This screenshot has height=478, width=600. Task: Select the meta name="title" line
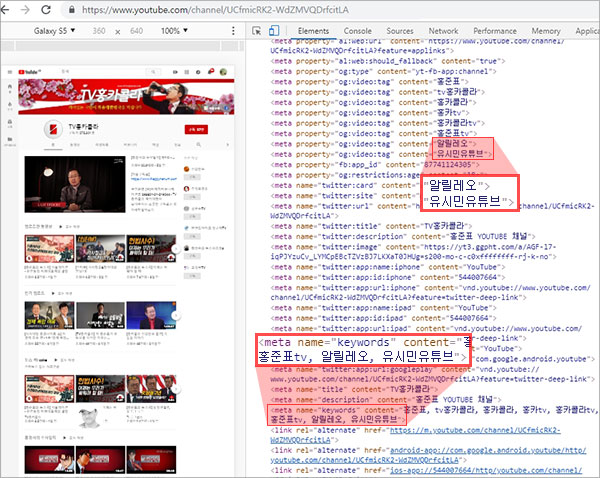[x=354, y=390]
